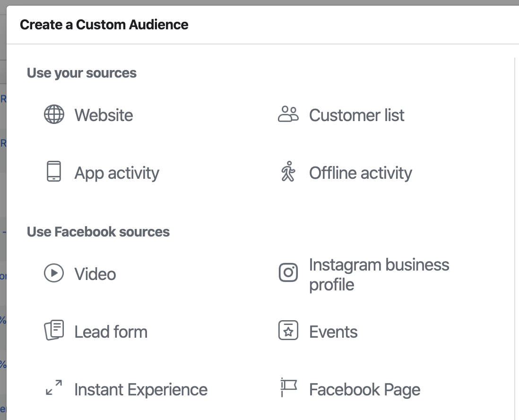Screen dimensions: 519x420
Task: Select the Instant Experience option
Action: (x=141, y=390)
